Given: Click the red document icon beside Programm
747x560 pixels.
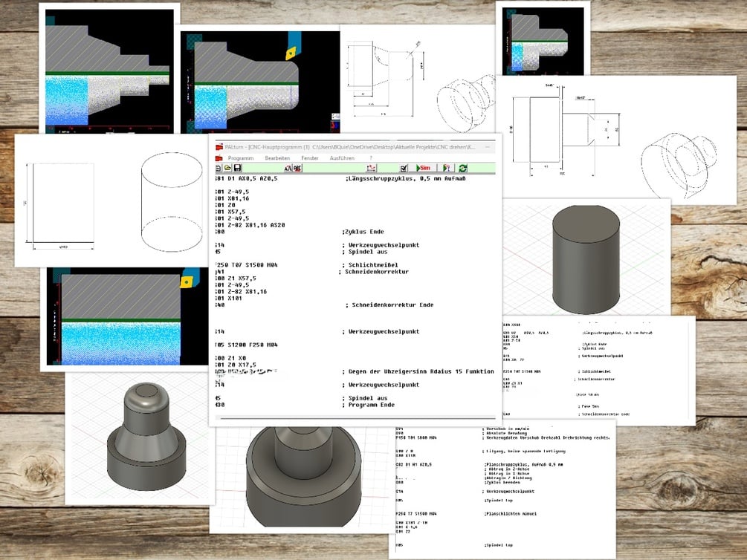Looking at the screenshot, I should pos(219,158).
